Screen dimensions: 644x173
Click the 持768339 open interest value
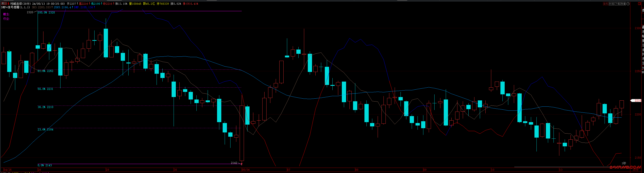163,4
